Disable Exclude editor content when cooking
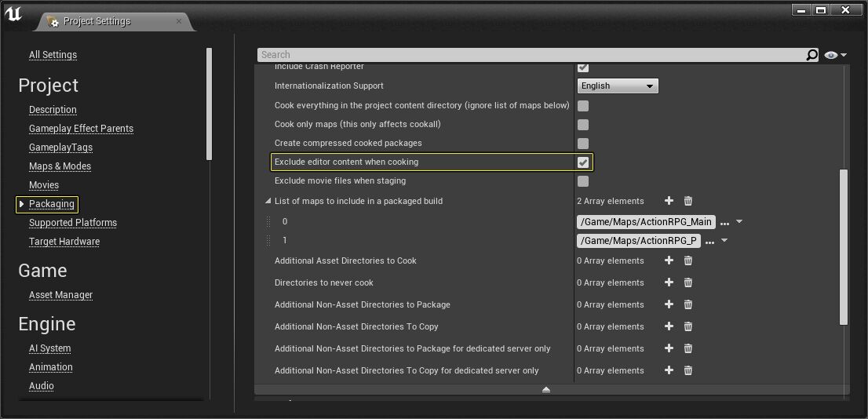 (x=583, y=162)
